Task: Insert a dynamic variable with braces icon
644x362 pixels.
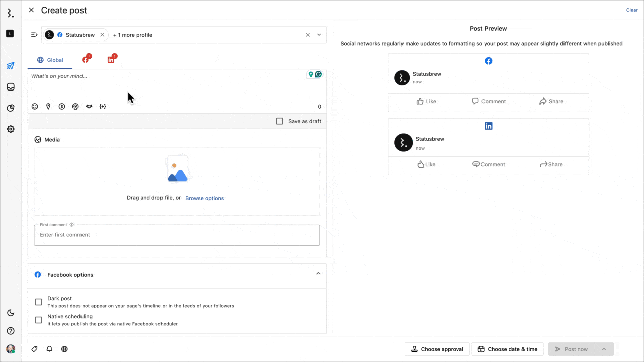Action: (103, 107)
